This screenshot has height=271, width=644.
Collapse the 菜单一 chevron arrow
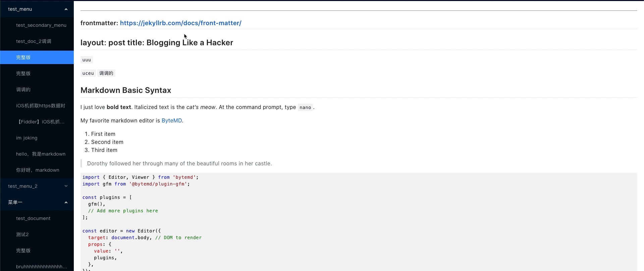pyautogui.click(x=66, y=203)
